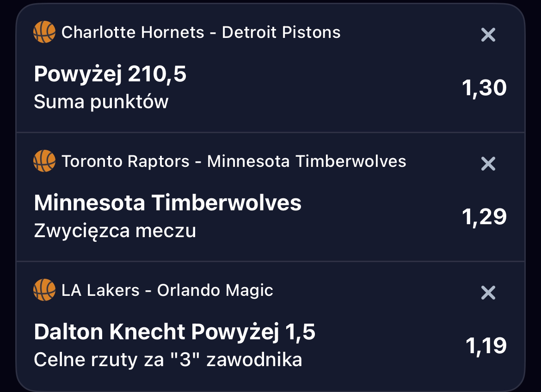Delete the LA Lakers - Orlando Magic selection
The height and width of the screenshot is (392, 541).
pyautogui.click(x=488, y=293)
